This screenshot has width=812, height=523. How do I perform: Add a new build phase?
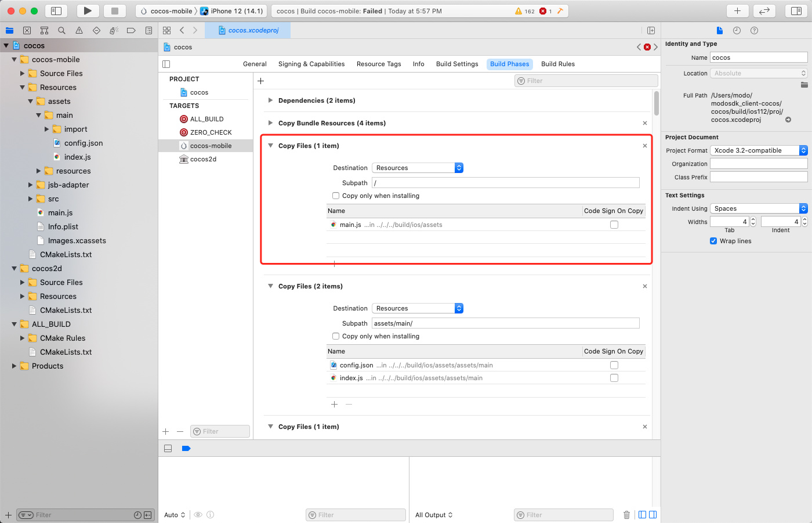click(260, 81)
